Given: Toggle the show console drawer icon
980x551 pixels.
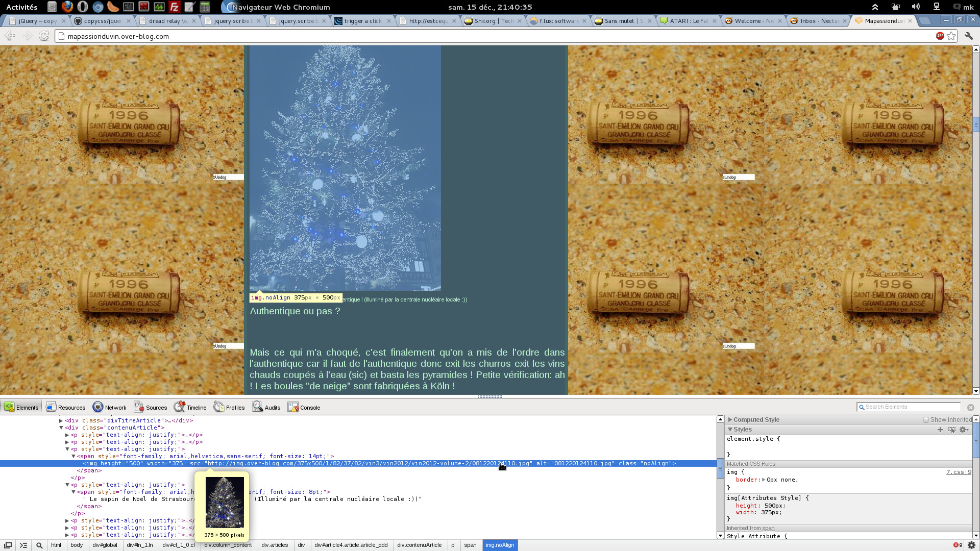Looking at the screenshot, I should [23, 545].
